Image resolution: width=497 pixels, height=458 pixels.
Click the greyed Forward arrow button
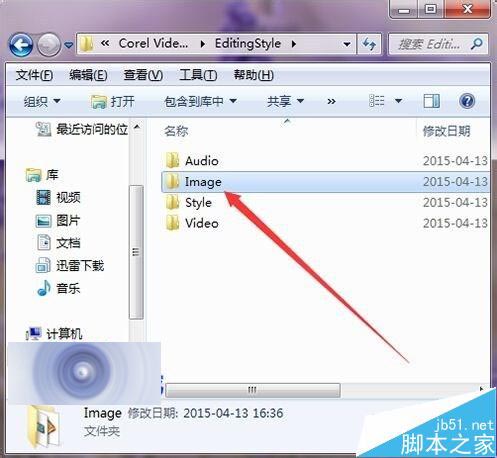point(49,45)
